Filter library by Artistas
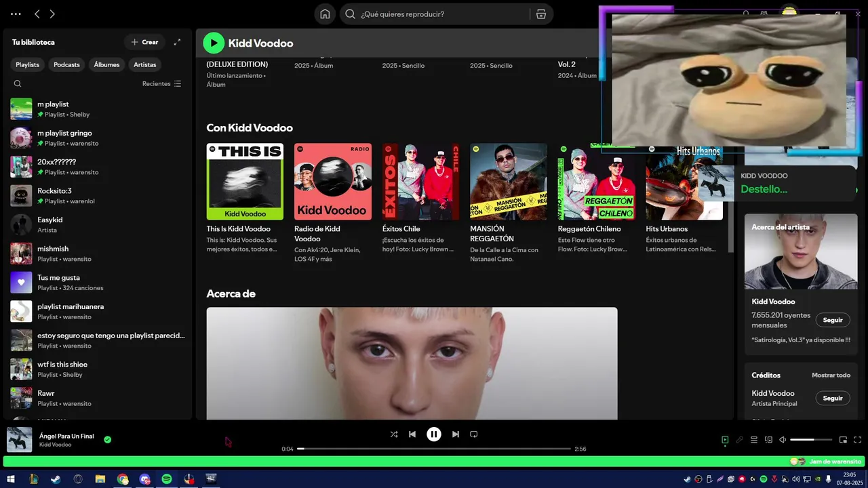 coord(144,64)
